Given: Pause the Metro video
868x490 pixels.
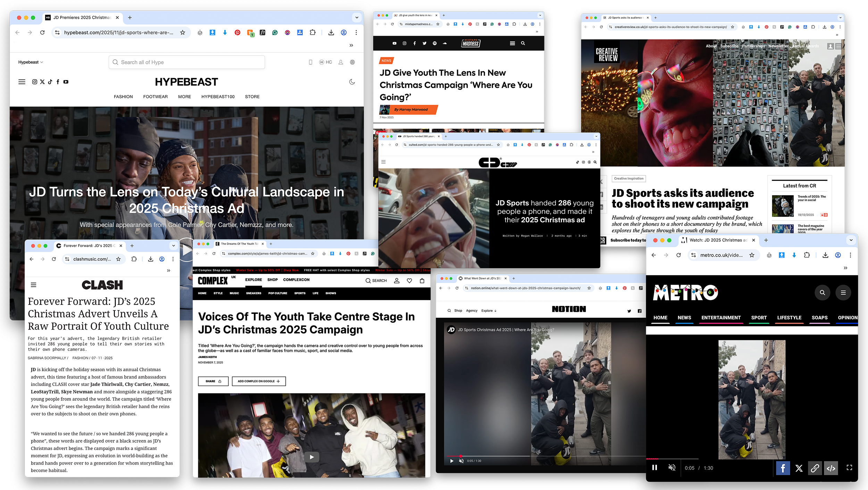Looking at the screenshot, I should [654, 468].
